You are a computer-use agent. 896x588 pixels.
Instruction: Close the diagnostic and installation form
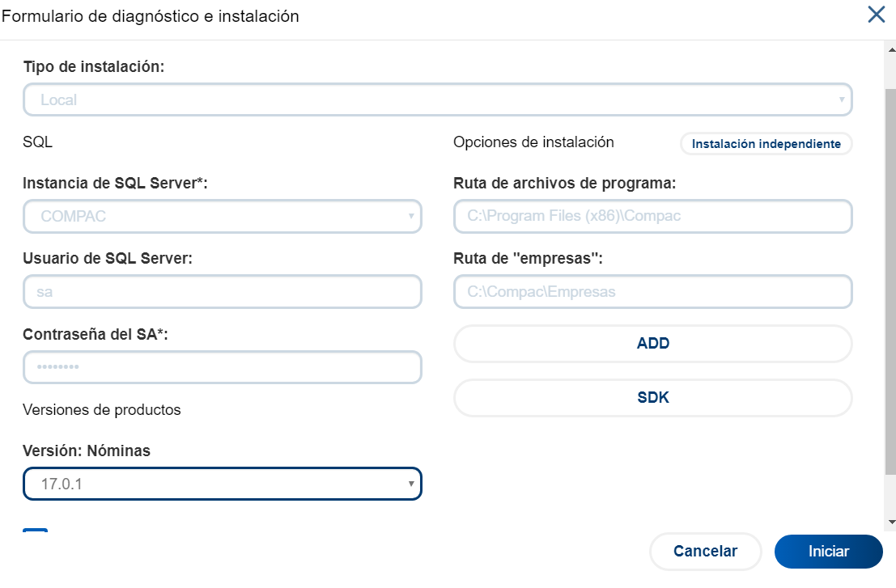[876, 15]
